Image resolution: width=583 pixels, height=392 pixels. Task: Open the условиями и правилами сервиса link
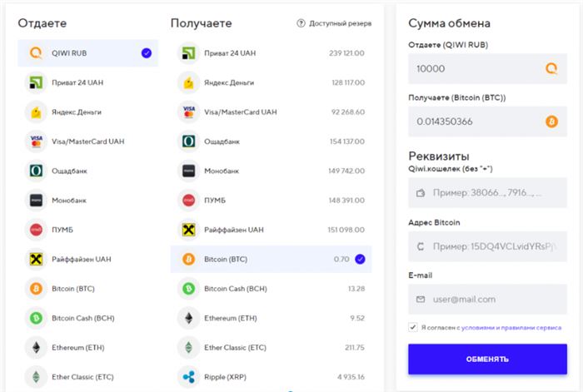click(511, 328)
